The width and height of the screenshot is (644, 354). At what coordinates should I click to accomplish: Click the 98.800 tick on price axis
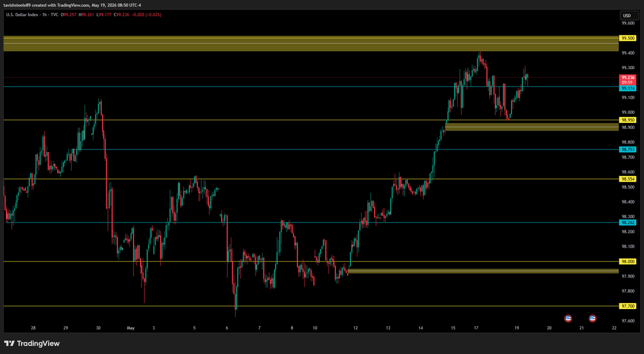[x=627, y=142]
